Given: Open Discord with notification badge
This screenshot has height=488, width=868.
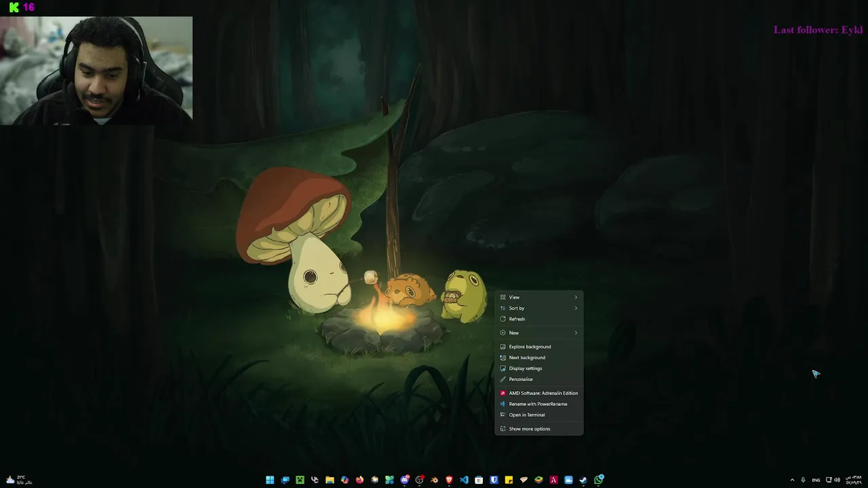Looking at the screenshot, I should pos(405,480).
